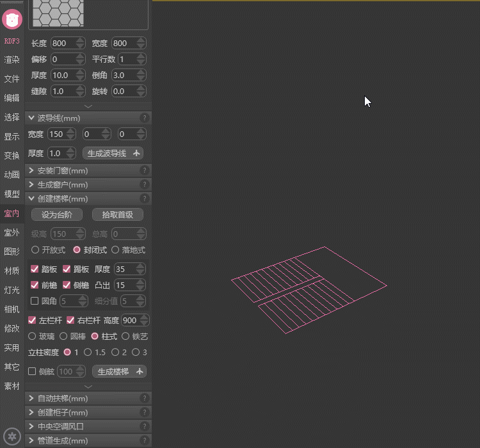Open the settings gear icon at bottom left
The image size is (480, 448).
[x=12, y=436]
